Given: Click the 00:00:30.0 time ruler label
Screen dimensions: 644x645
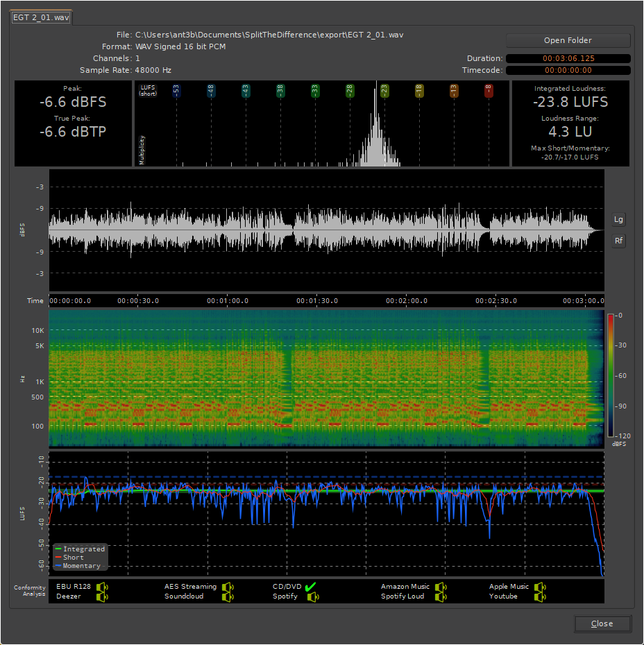Looking at the screenshot, I should pyautogui.click(x=138, y=301).
